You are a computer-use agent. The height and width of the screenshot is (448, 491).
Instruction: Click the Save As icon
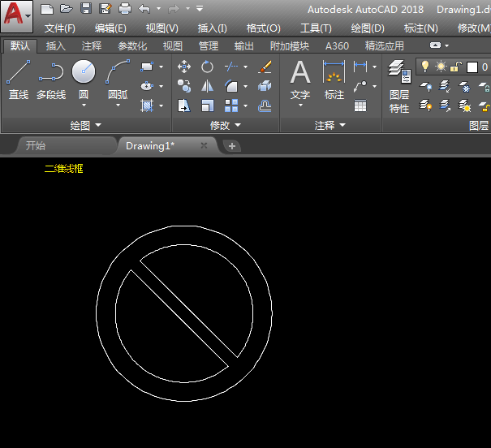[106, 9]
